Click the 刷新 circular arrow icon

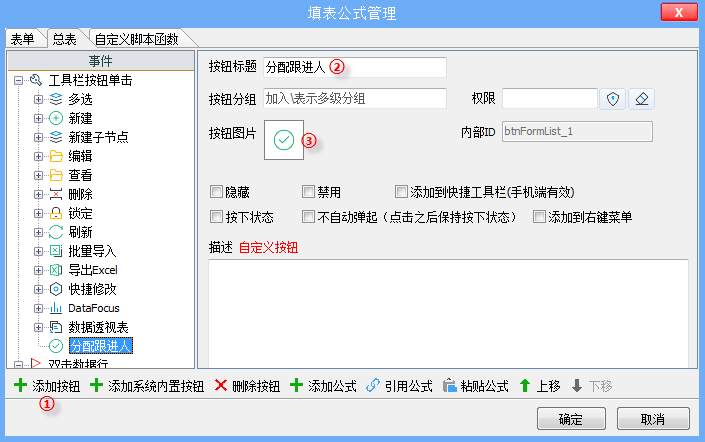coord(56,232)
